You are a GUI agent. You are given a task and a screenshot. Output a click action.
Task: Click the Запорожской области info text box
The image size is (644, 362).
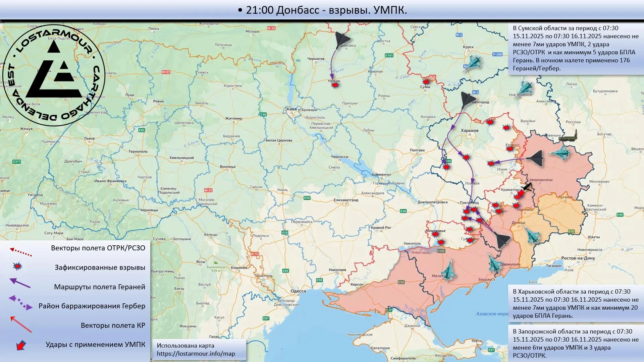(x=575, y=343)
